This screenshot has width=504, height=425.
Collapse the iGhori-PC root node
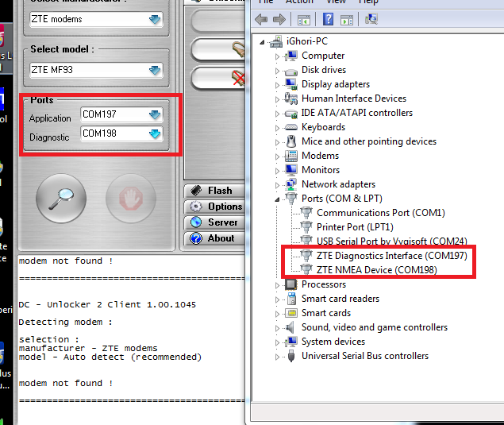pyautogui.click(x=262, y=42)
